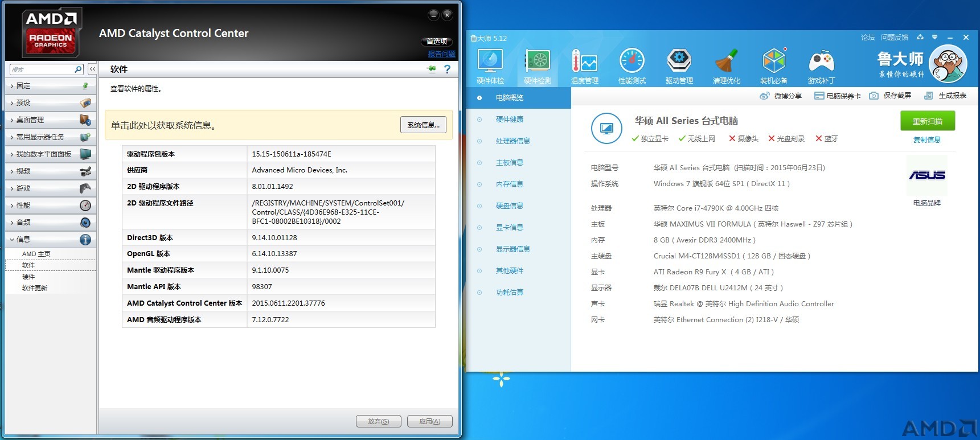Viewport: 980px width, 440px height.
Task: Open 电脑保养卡 maintenance card
Action: click(x=838, y=96)
